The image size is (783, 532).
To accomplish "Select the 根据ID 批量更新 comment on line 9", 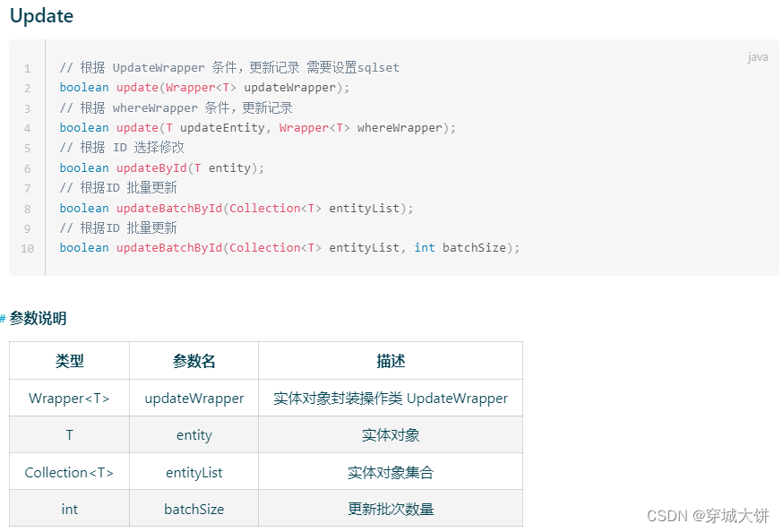I will tap(118, 228).
